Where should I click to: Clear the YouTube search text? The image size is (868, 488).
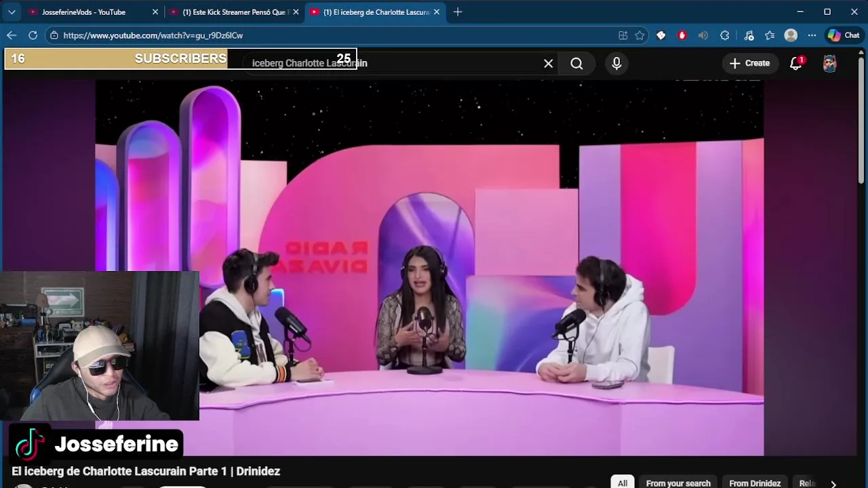[x=549, y=63]
